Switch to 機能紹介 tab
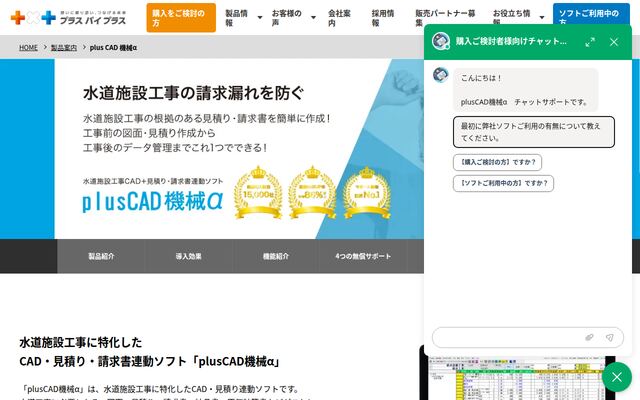The width and height of the screenshot is (640, 400). pyautogui.click(x=276, y=256)
